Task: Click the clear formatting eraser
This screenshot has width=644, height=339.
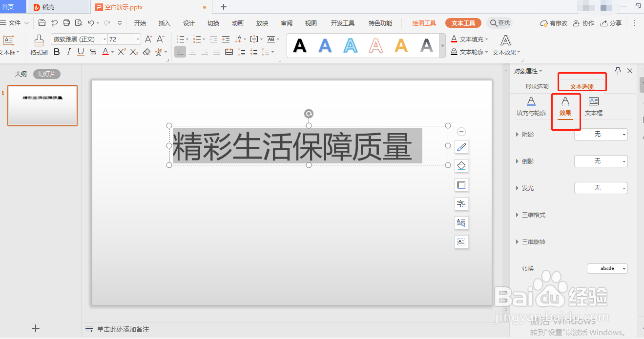Action: (146, 52)
